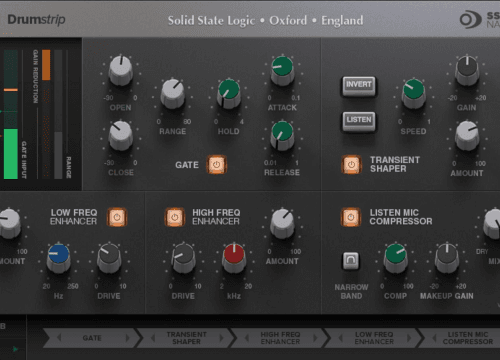Screen dimensions: 500x360
Task: Move GATE block right with its right arrow
Action: pos(127,338)
